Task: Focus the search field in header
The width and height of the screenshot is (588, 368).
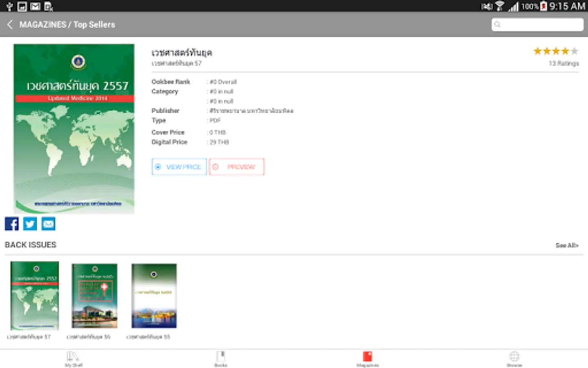Action: pos(537,25)
